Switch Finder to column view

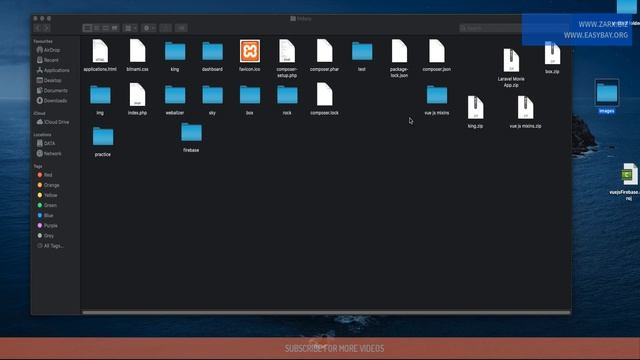coord(105,28)
